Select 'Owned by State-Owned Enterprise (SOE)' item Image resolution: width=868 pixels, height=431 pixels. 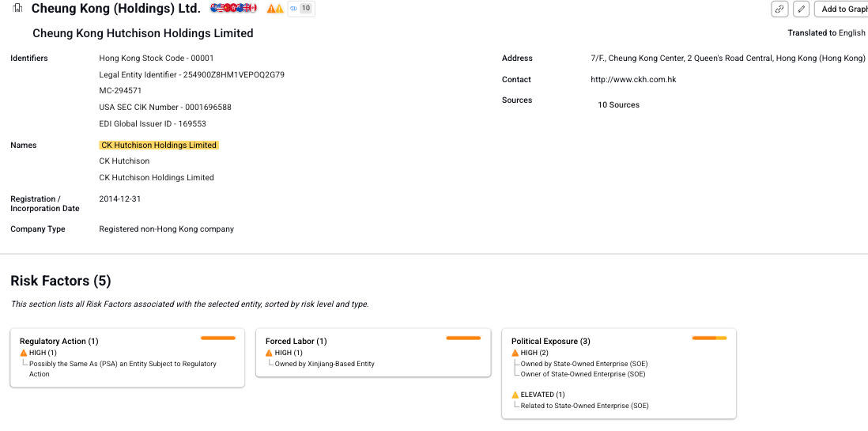[x=584, y=364]
